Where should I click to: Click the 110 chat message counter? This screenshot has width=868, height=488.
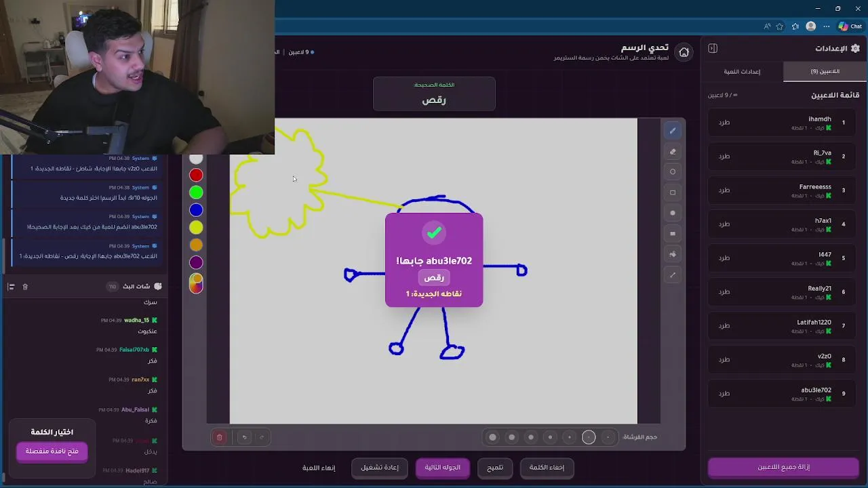click(112, 287)
